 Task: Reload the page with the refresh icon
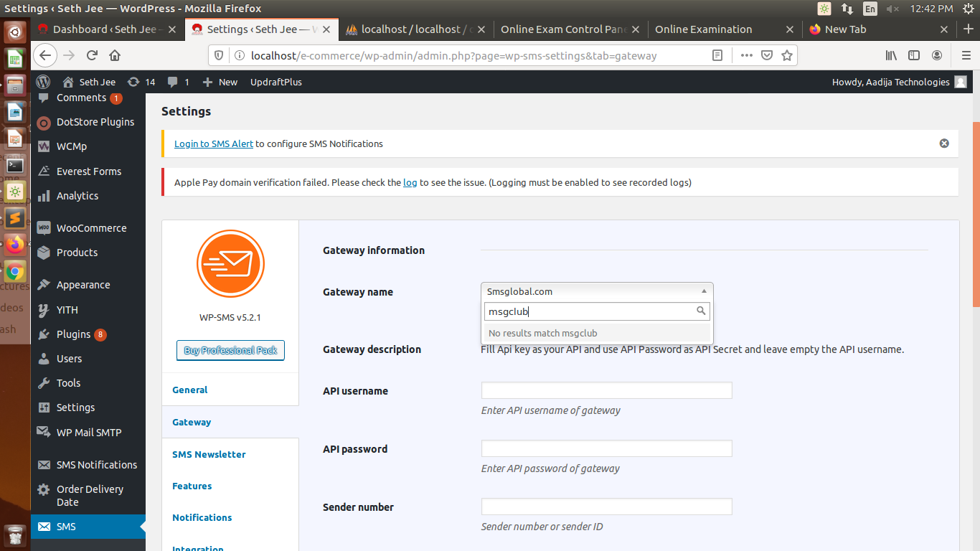[92, 55]
